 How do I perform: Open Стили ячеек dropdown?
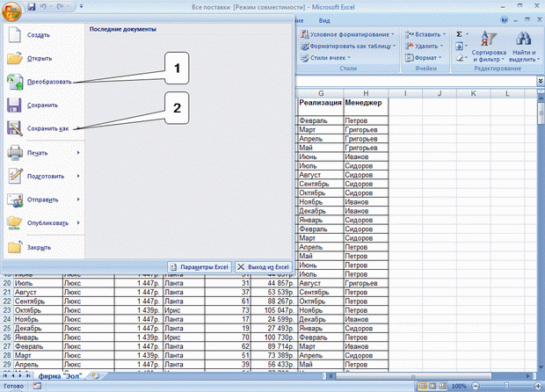point(325,58)
